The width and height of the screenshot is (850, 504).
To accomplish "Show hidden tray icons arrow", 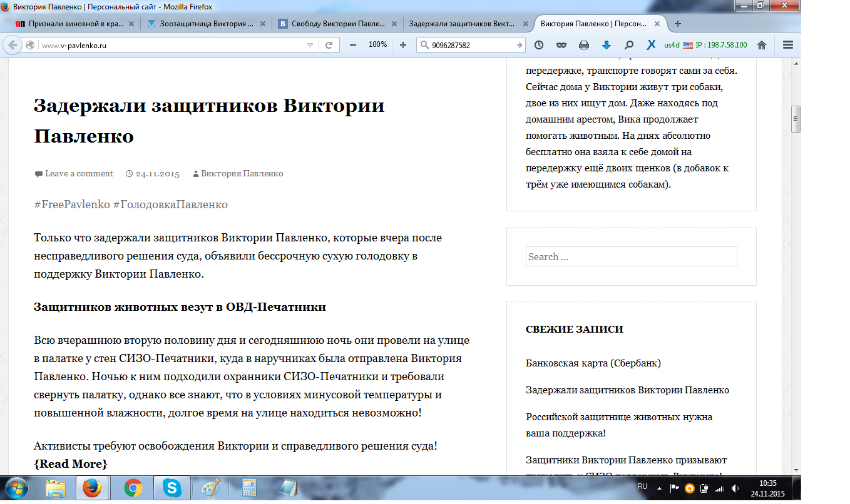I will [658, 488].
